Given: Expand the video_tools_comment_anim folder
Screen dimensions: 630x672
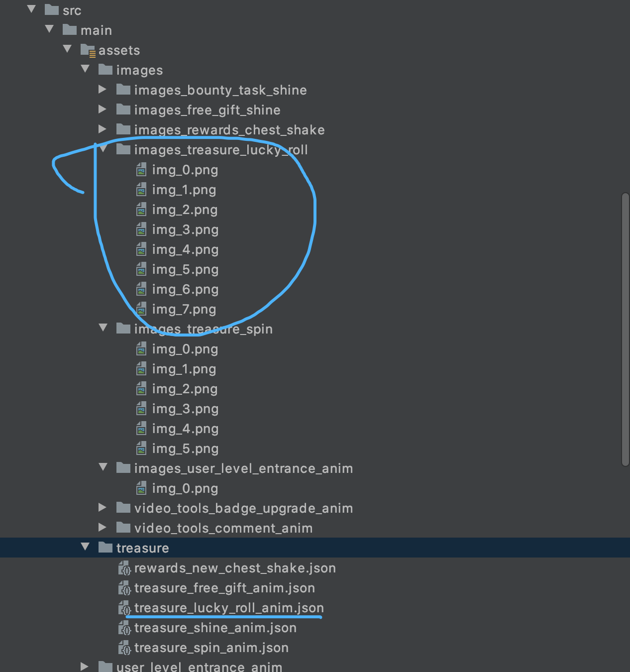Looking at the screenshot, I should (x=102, y=527).
